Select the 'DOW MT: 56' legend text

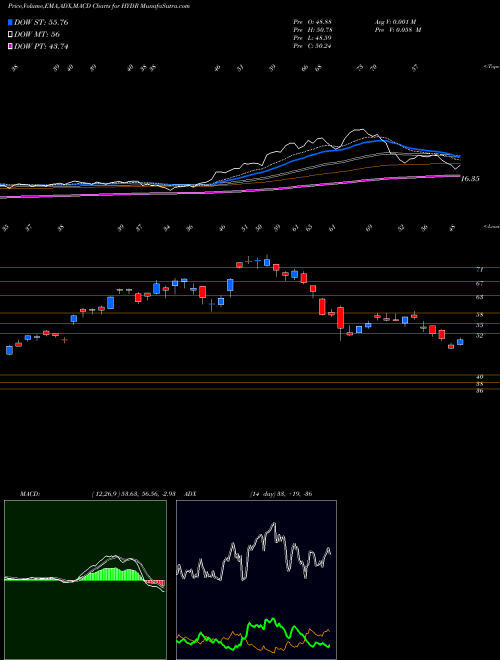[x=37, y=35]
